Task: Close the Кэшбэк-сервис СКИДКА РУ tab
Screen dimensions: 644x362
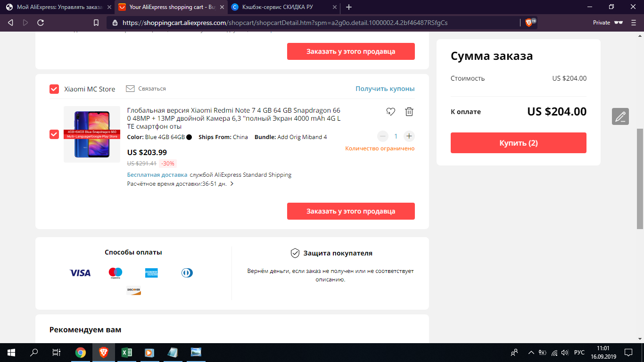Action: coord(334,7)
